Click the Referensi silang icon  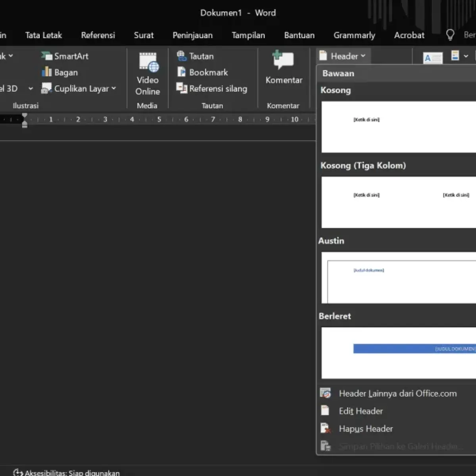(182, 88)
